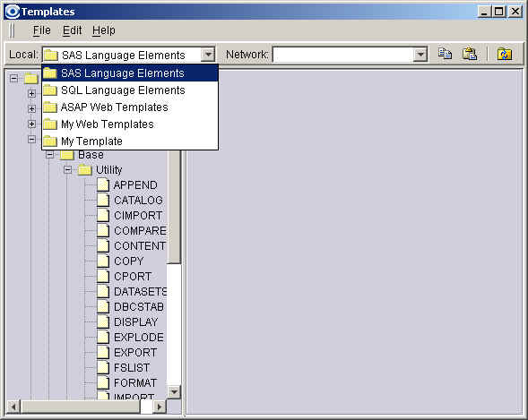Image resolution: width=528 pixels, height=420 pixels.
Task: Select the CPORT template
Action: tap(133, 277)
